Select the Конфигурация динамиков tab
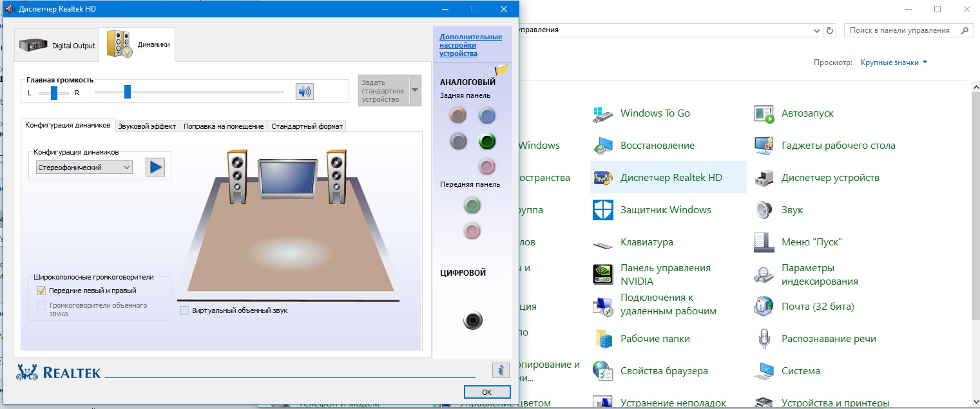Screen dimensions: 980x409 [68, 125]
